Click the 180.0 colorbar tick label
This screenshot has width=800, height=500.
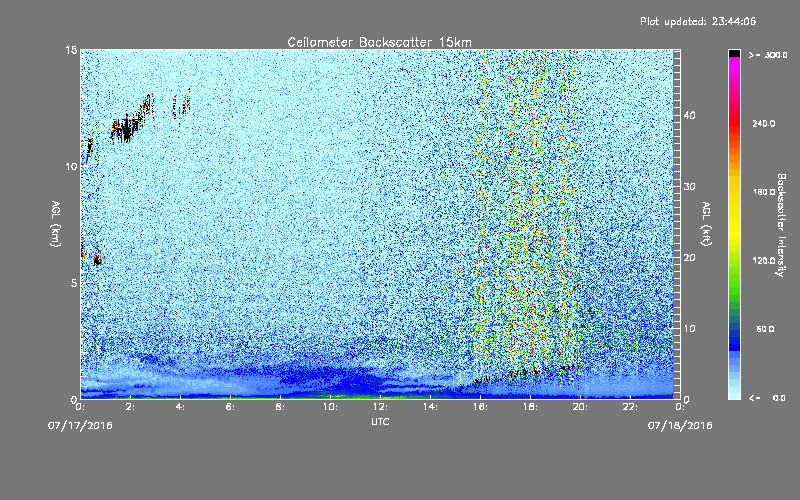click(764, 192)
